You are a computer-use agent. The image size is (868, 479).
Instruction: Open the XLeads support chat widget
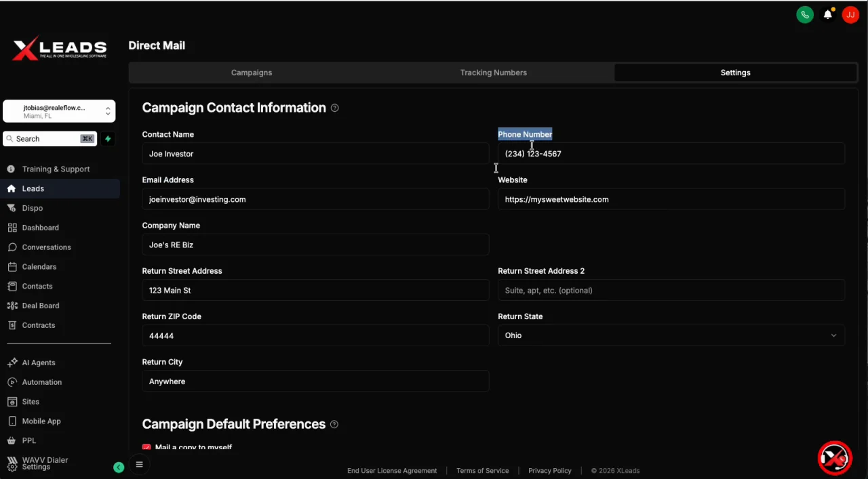click(x=834, y=458)
